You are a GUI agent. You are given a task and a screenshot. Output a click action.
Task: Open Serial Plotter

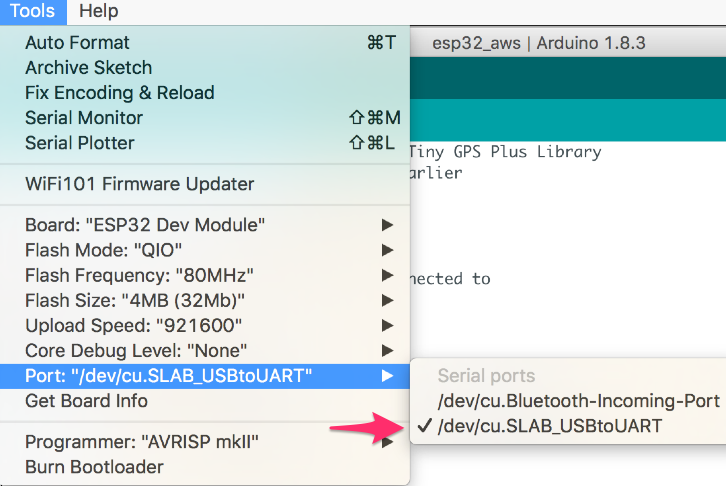click(205, 143)
